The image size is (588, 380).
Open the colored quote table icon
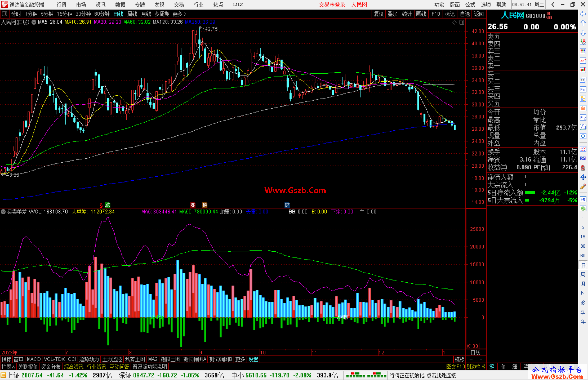[583, 51]
